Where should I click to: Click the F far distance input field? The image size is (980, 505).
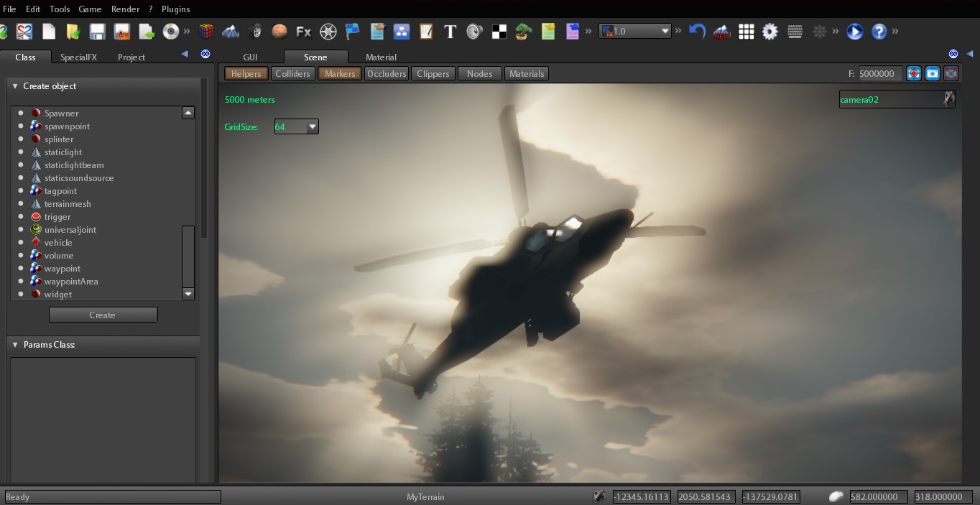point(880,73)
